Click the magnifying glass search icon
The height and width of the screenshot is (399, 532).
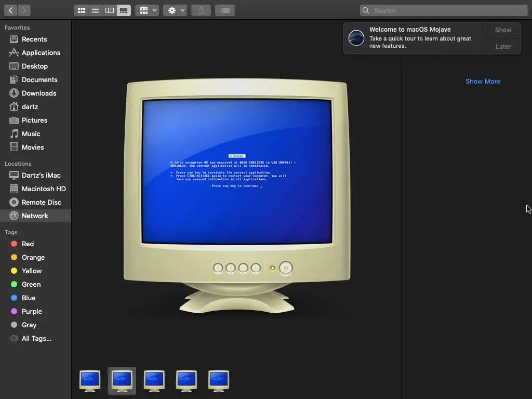(366, 10)
